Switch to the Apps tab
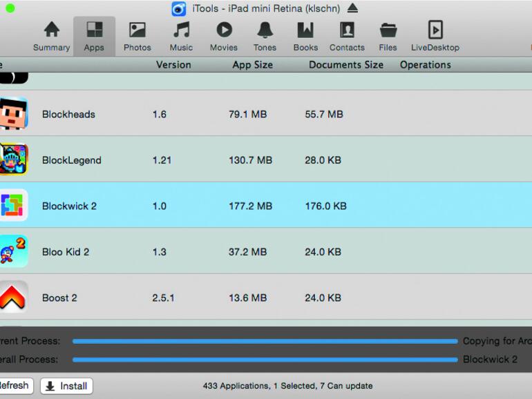The height and width of the screenshot is (399, 532). pyautogui.click(x=94, y=37)
